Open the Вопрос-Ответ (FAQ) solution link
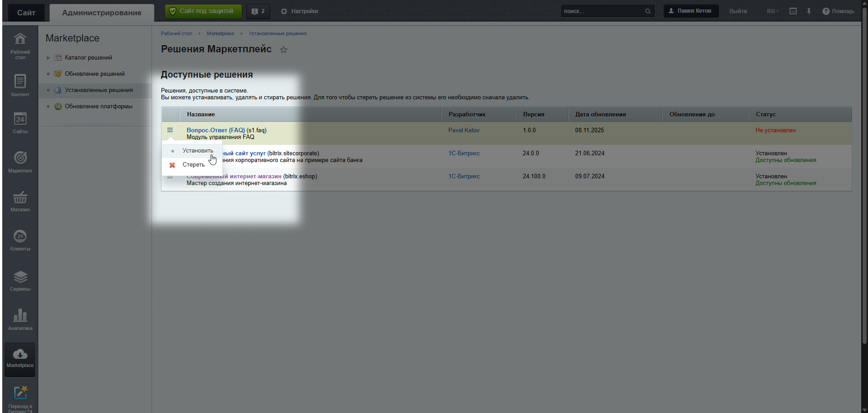This screenshot has height=413, width=868. (x=216, y=130)
